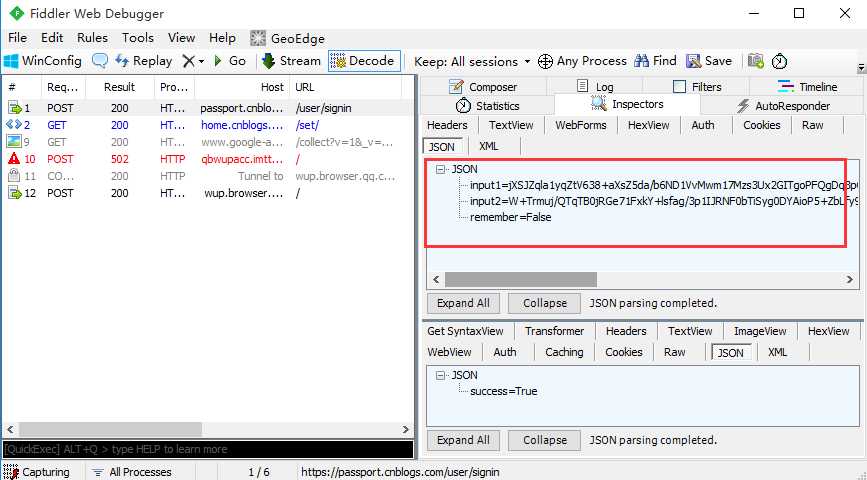This screenshot has width=867, height=480.
Task: Open the View menu
Action: (181, 38)
